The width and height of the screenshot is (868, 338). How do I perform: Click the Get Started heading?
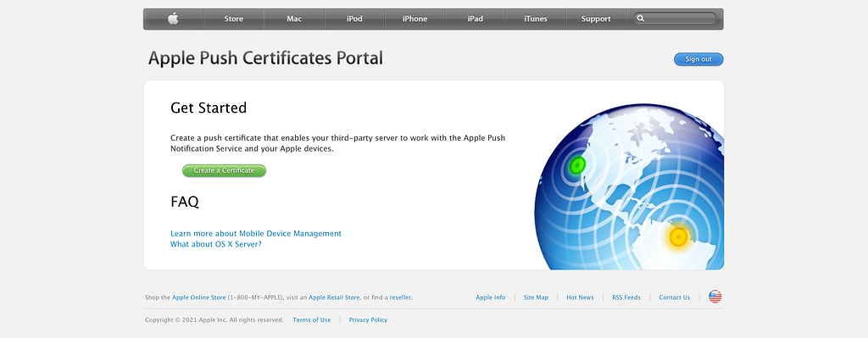pos(209,108)
